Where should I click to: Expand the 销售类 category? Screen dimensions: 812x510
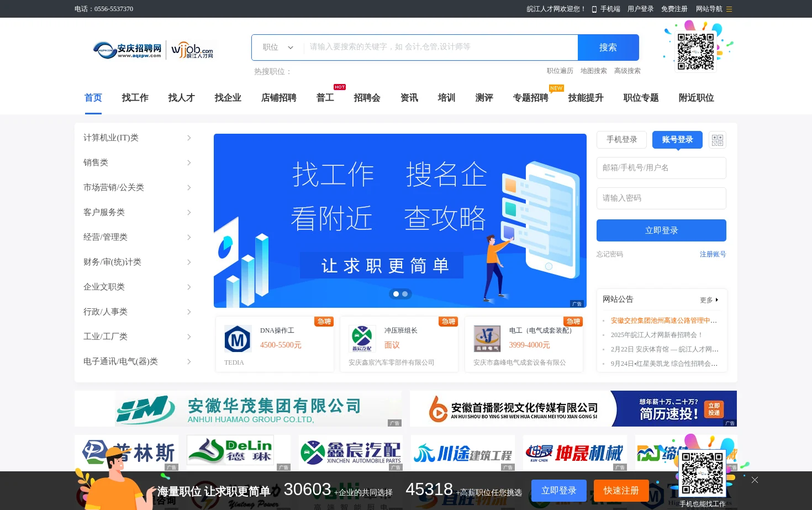pyautogui.click(x=138, y=162)
